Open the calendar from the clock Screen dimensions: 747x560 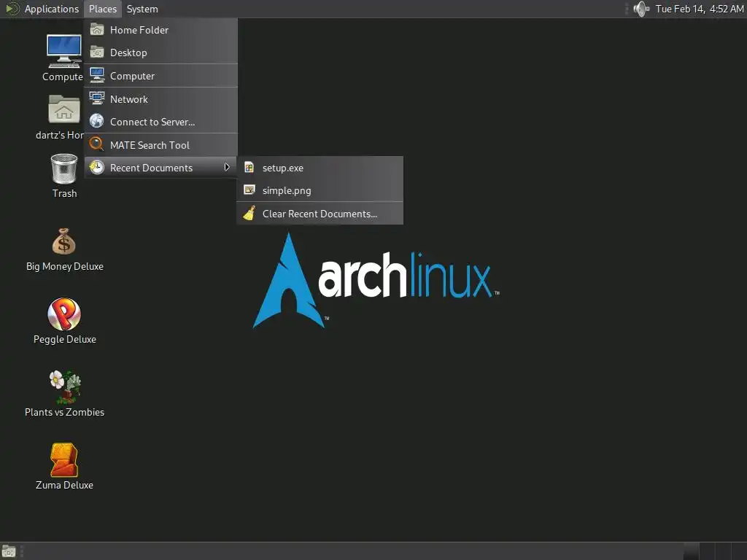[x=700, y=9]
